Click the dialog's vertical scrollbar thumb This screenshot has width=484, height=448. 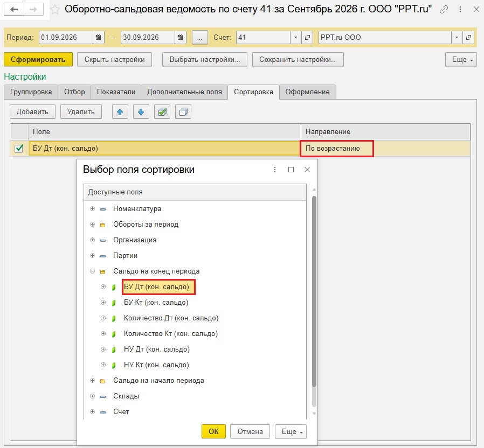click(x=314, y=291)
